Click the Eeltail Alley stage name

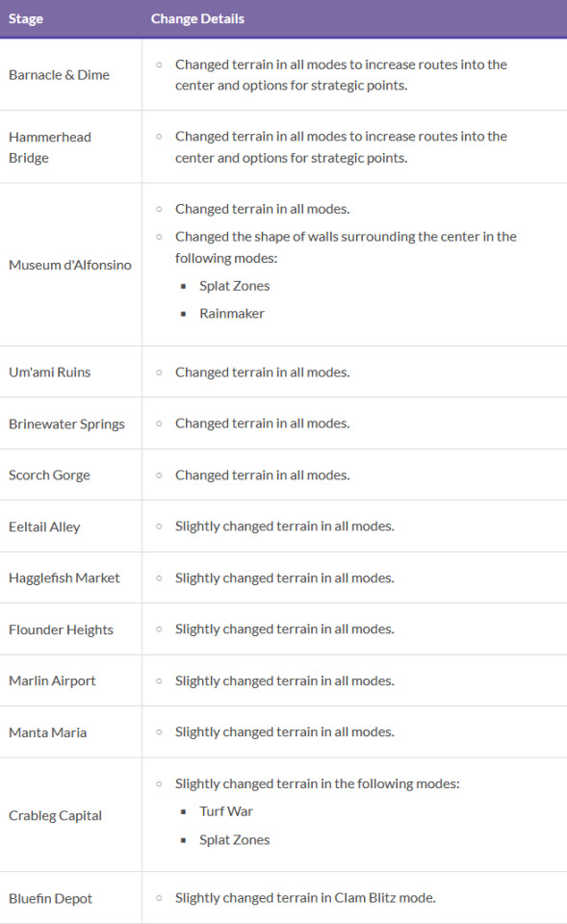[x=44, y=526]
